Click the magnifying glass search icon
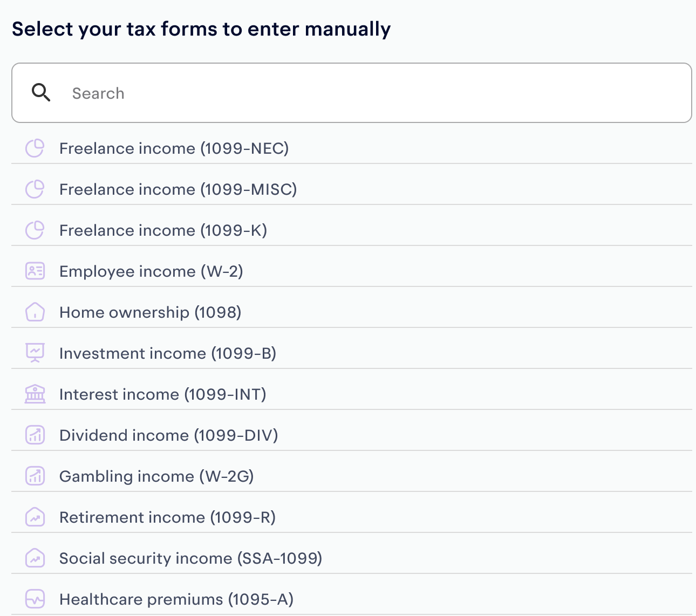This screenshot has width=696, height=616. 41,93
